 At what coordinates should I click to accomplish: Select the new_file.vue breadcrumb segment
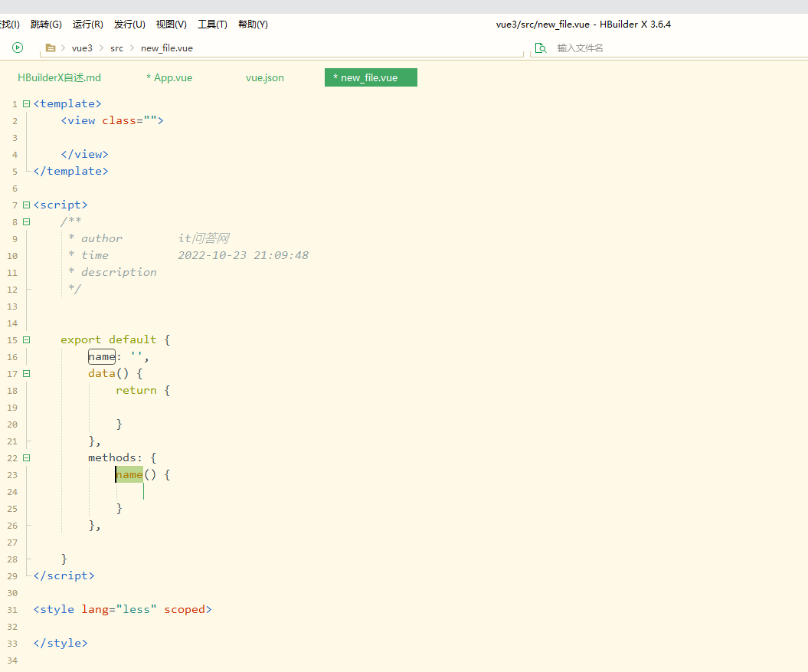(x=167, y=48)
